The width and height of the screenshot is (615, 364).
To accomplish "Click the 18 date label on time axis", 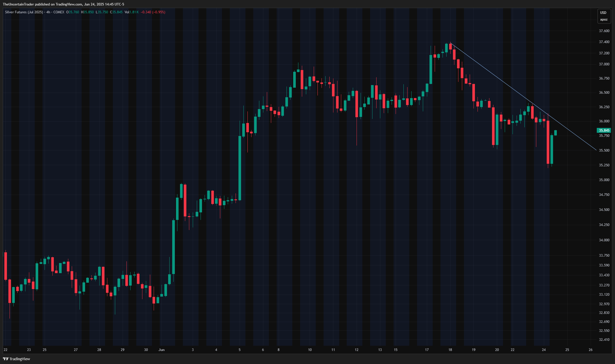I will click(x=450, y=350).
